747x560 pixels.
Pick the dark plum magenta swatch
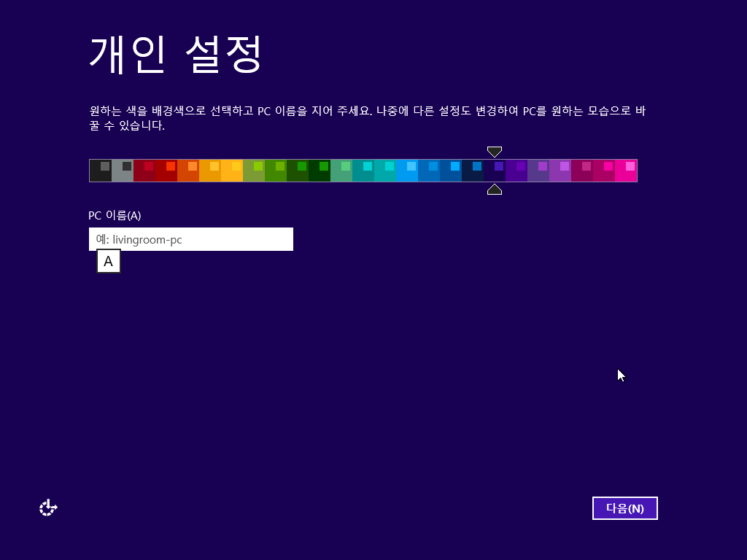(x=583, y=171)
